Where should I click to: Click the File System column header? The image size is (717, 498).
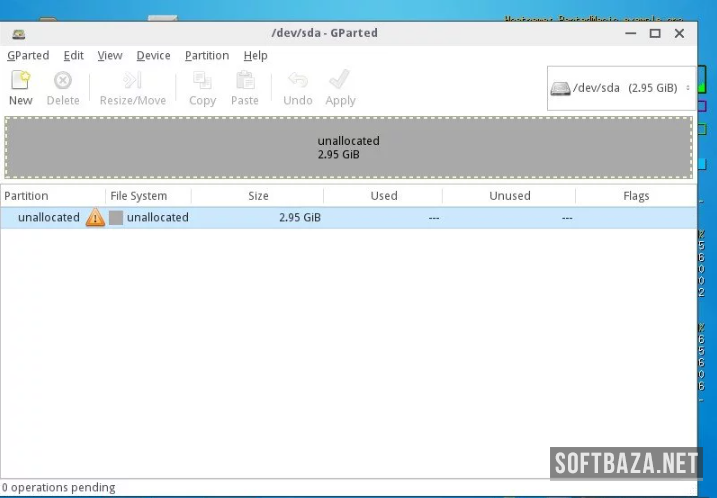tap(139, 196)
